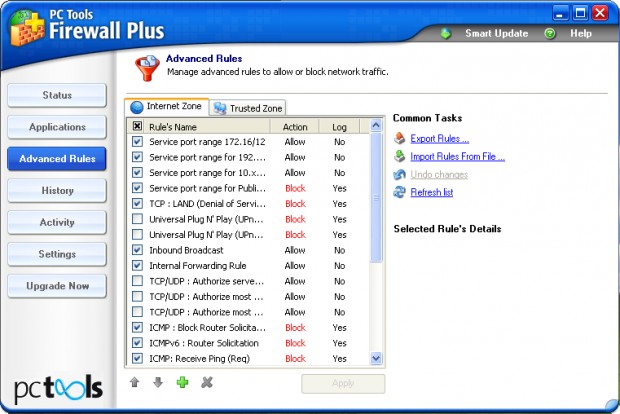Image resolution: width=620 pixels, height=414 pixels.
Task: Uncheck the Internal Forwarding Rule checkbox
Action: pos(137,265)
